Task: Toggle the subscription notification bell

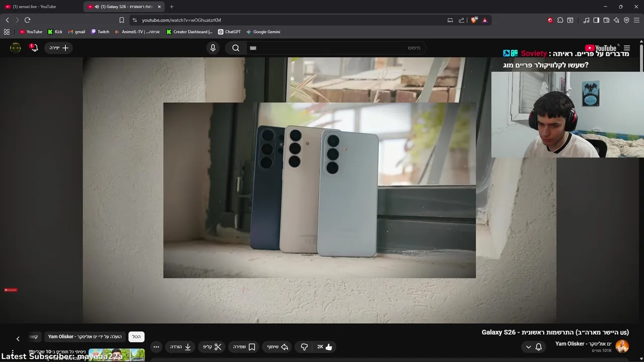Action: point(539,347)
